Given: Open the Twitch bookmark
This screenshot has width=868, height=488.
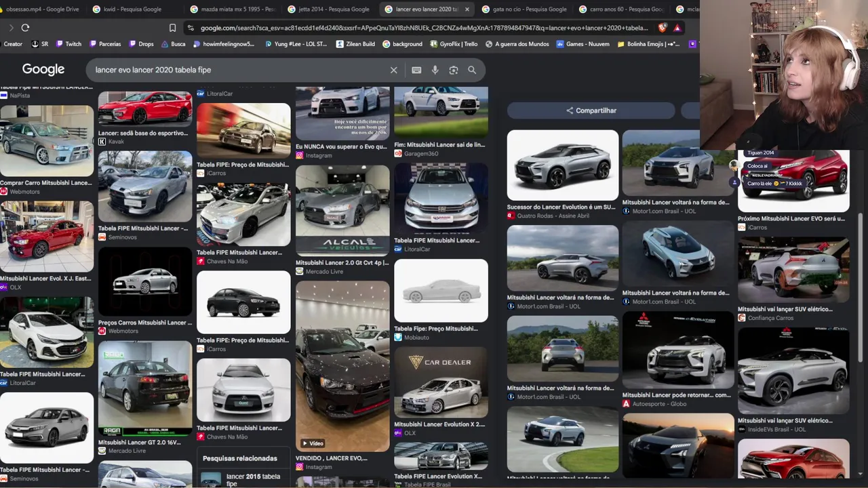Looking at the screenshot, I should click(x=68, y=44).
